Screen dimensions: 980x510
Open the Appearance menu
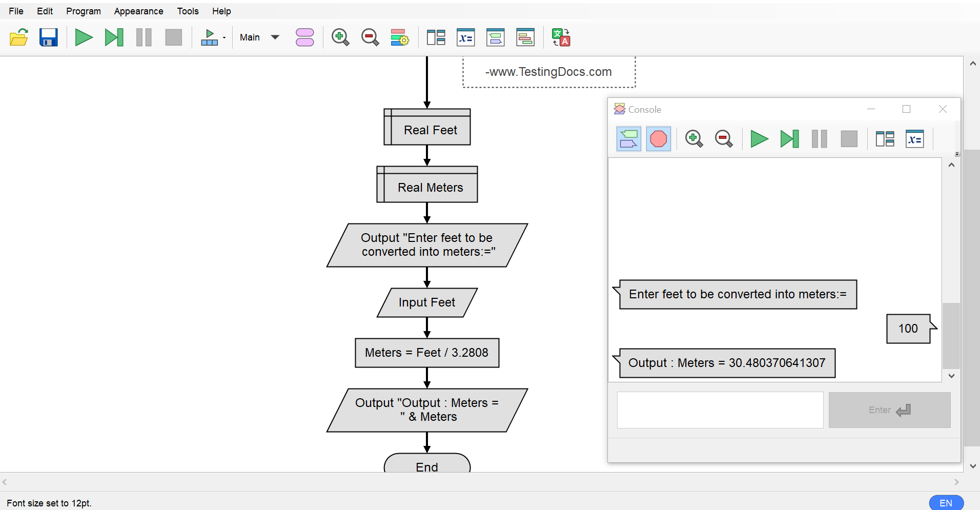(x=138, y=11)
